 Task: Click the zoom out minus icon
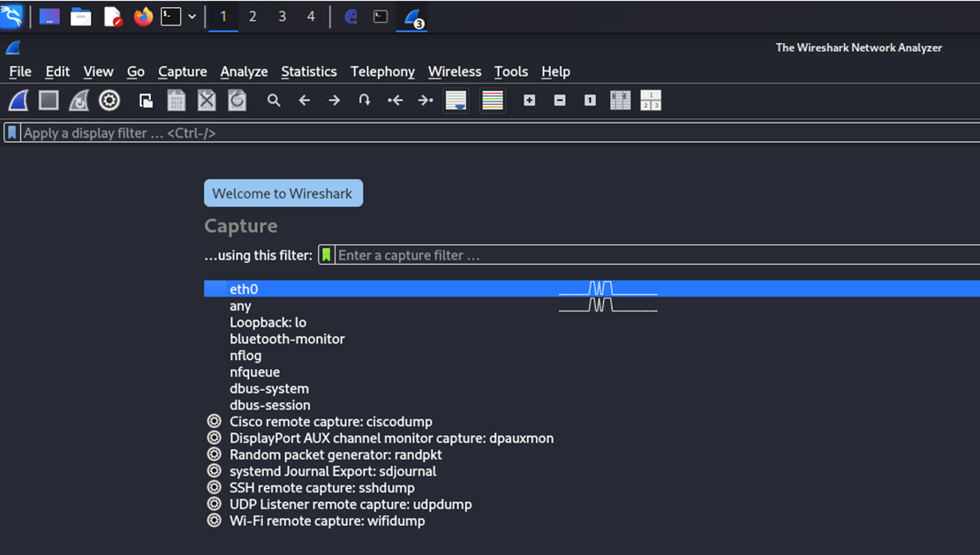pos(560,101)
